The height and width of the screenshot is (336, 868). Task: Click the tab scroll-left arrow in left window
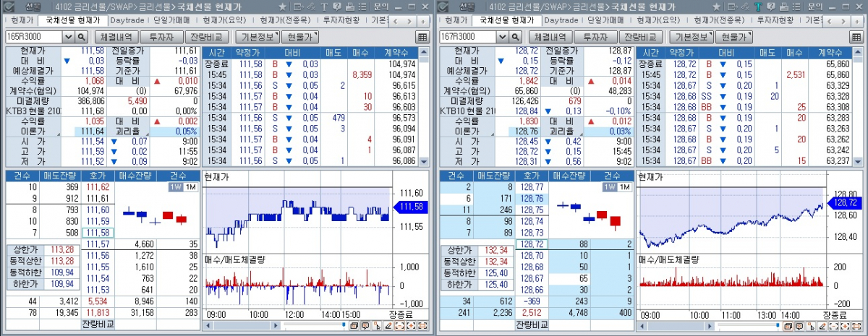(395, 21)
